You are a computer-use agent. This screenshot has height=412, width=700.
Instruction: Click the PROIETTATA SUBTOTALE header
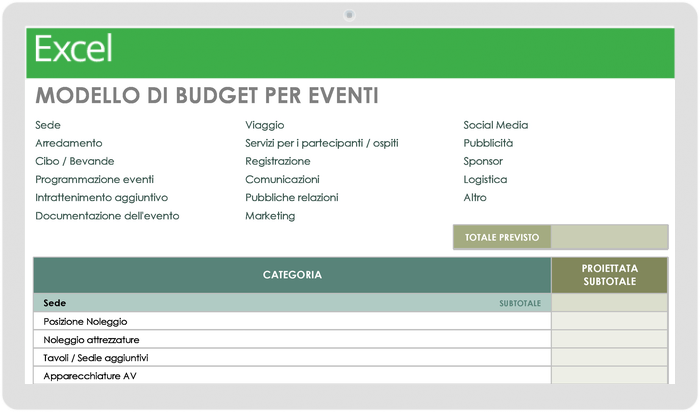609,275
